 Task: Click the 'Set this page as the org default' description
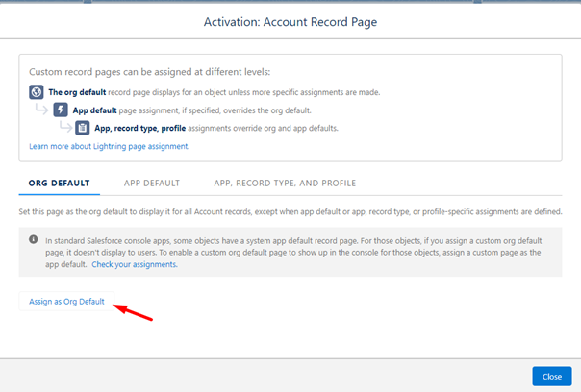(x=290, y=211)
